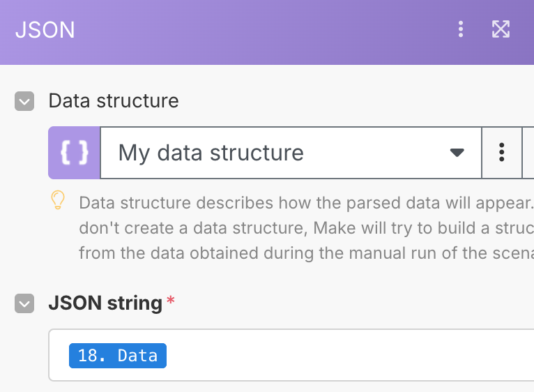Viewport: 534px width, 392px height.
Task: Click the lightbulb hint icon
Action: pyautogui.click(x=58, y=201)
